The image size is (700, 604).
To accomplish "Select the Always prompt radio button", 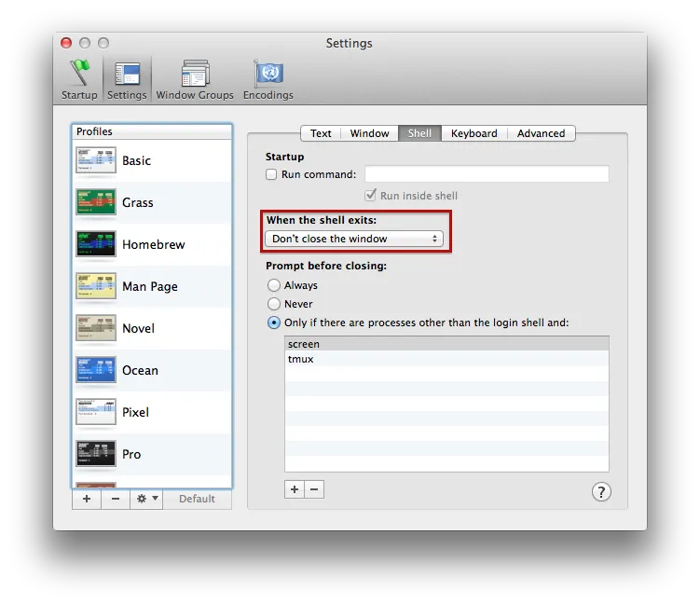I will point(274,285).
